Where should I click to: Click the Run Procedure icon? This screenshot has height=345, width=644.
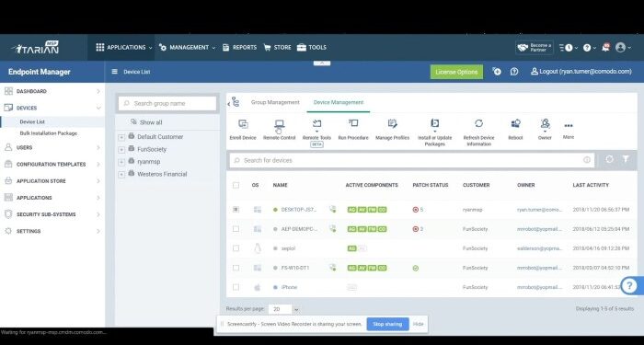[353, 123]
